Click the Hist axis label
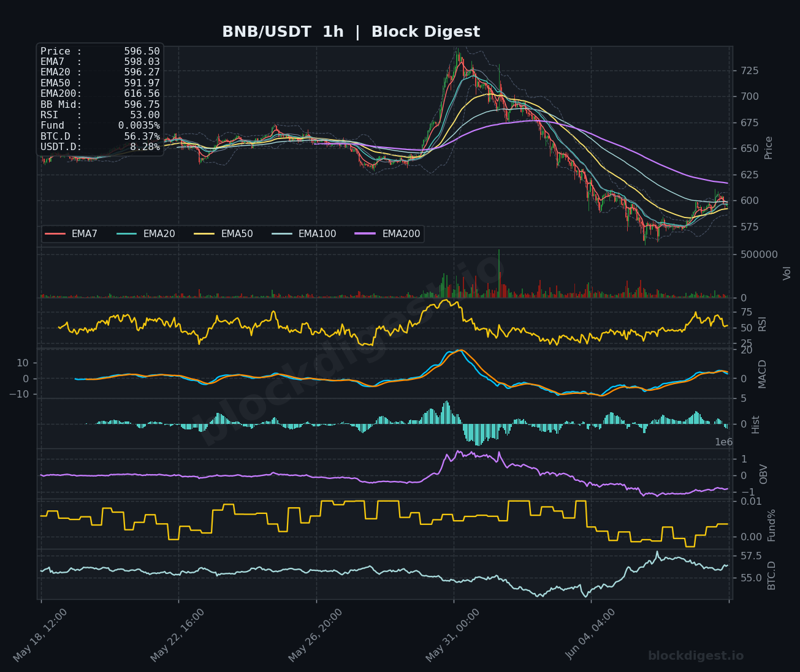The image size is (800, 672). tap(755, 425)
